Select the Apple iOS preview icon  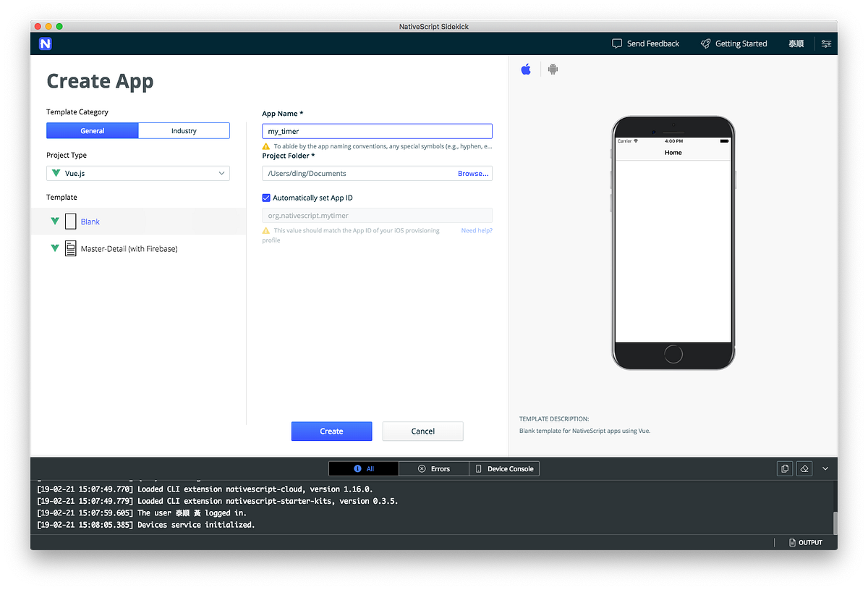[x=526, y=69]
